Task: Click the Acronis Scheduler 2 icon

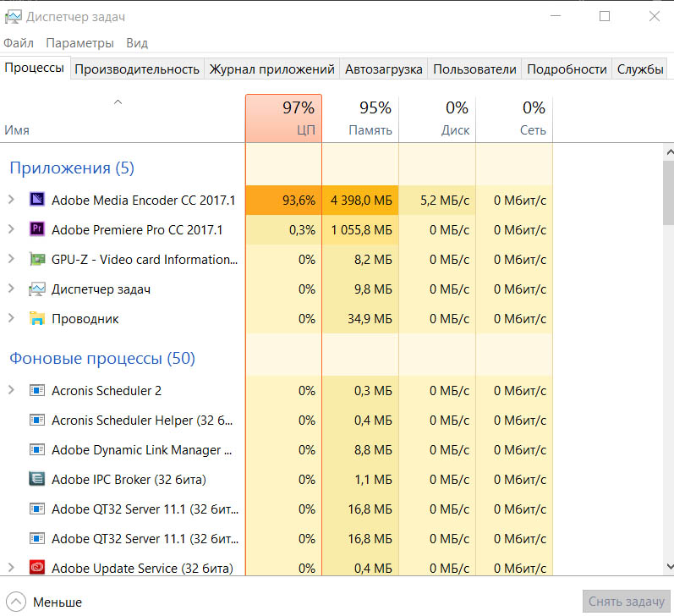Action: pos(37,391)
